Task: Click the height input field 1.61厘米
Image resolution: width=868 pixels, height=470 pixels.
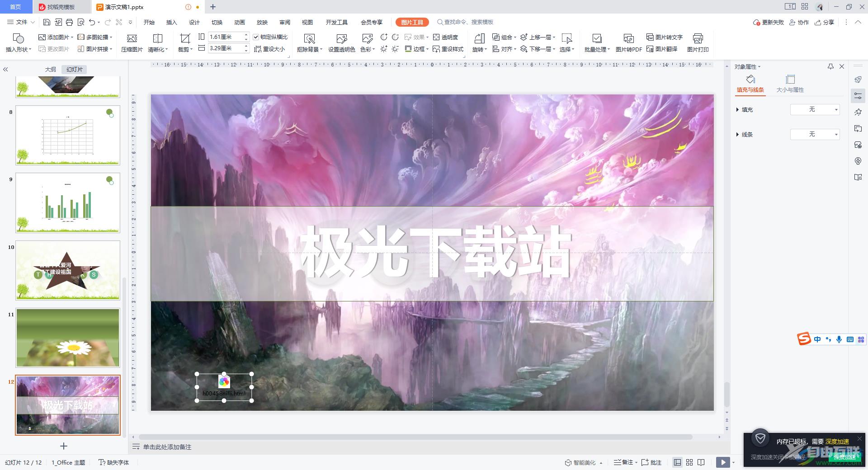Action: [225, 37]
